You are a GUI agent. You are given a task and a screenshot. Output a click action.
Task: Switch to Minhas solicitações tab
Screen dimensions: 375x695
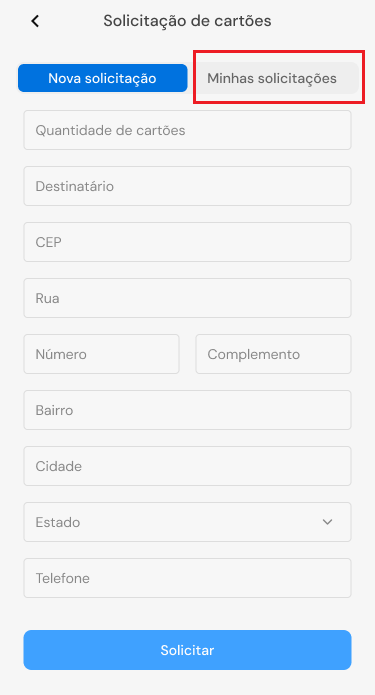[x=277, y=78]
